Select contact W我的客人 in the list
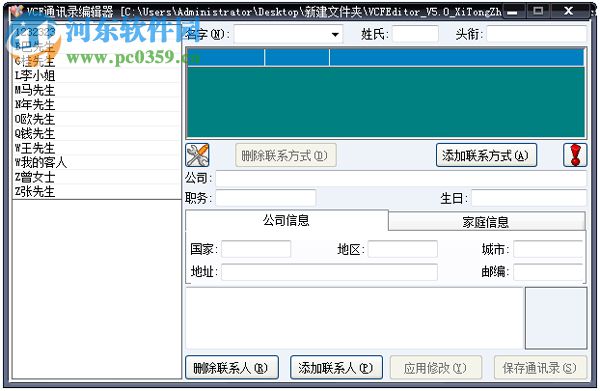600x391 pixels. [96, 163]
